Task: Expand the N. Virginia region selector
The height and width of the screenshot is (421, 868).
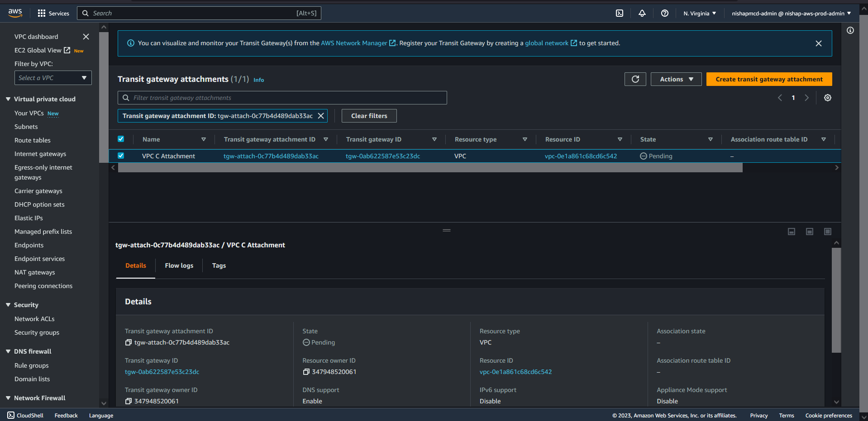Action: (x=699, y=14)
